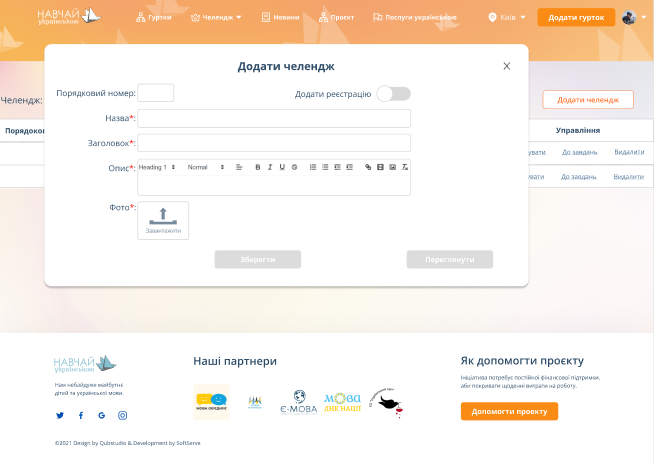Click second row's Видалити link
Image resolution: width=654 pixels, height=463 pixels.
629,177
